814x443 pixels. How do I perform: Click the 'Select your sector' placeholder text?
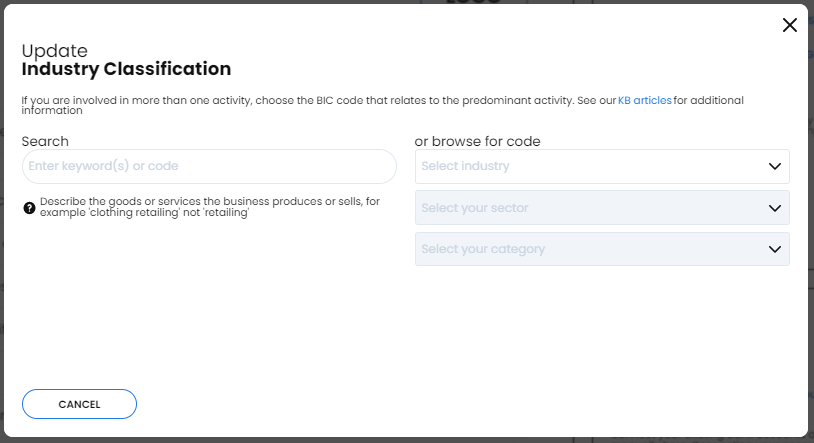coord(474,208)
